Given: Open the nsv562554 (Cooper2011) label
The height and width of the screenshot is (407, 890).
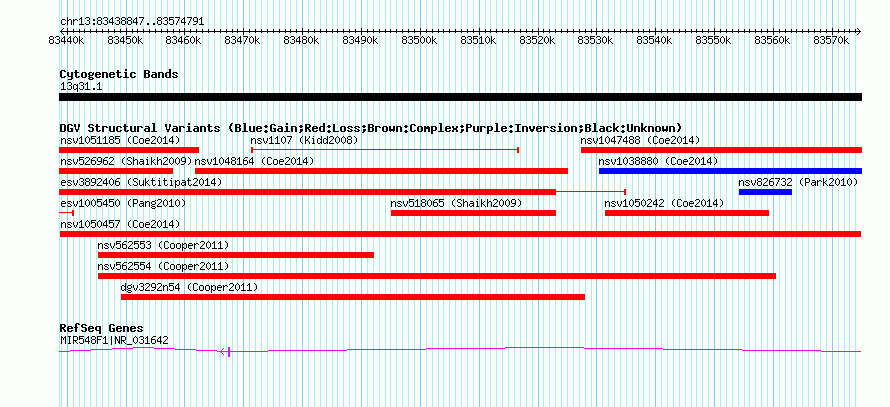Looking at the screenshot, I should [163, 266].
